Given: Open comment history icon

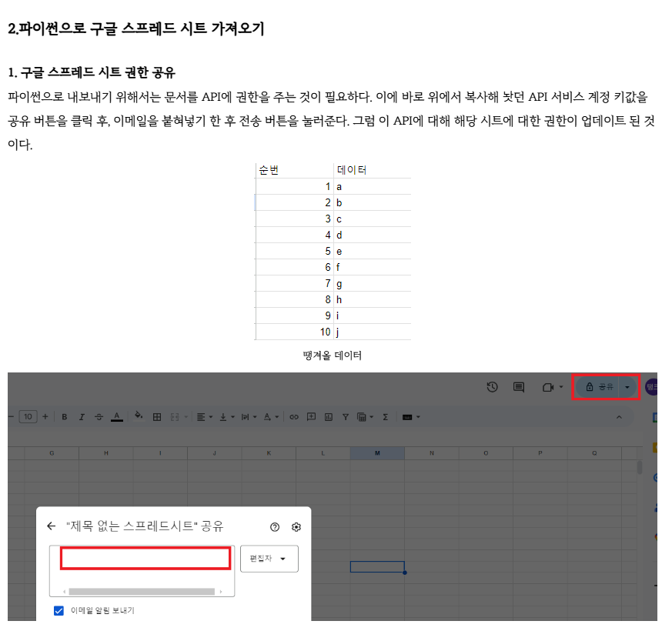Looking at the screenshot, I should (x=518, y=388).
